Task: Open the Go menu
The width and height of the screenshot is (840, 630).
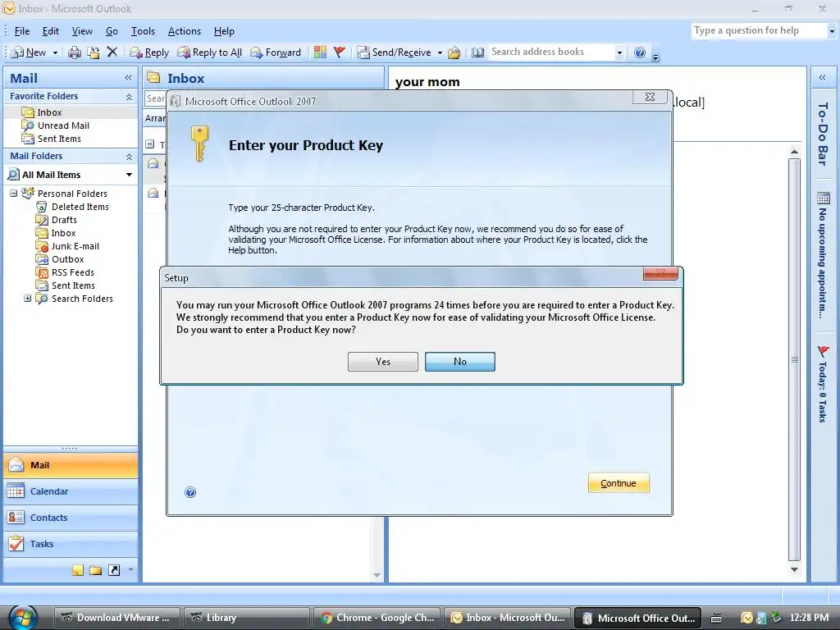Action: point(112,31)
